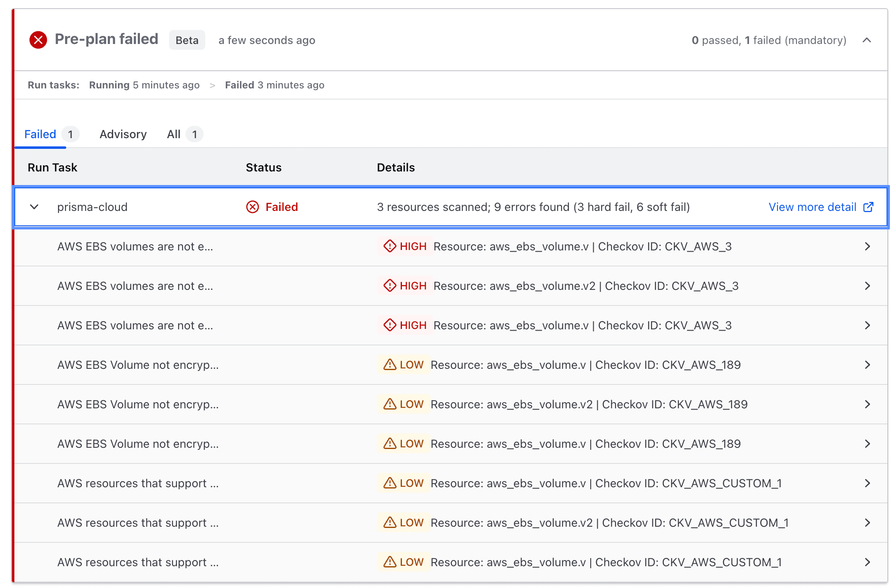Expand the aws_ebs_volume.v CKV_AWS_3 finding details
The width and height of the screenshot is (896, 588).
point(868,246)
